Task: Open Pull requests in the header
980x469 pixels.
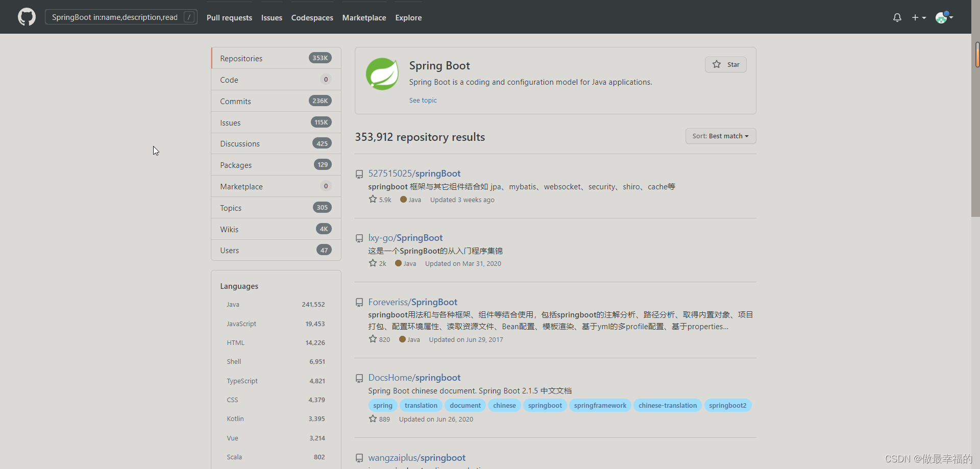Action: 229,17
